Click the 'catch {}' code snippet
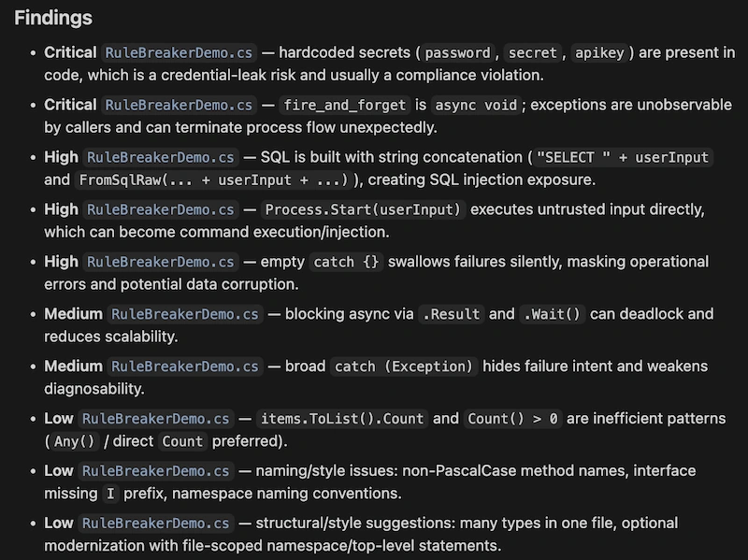 tap(346, 262)
